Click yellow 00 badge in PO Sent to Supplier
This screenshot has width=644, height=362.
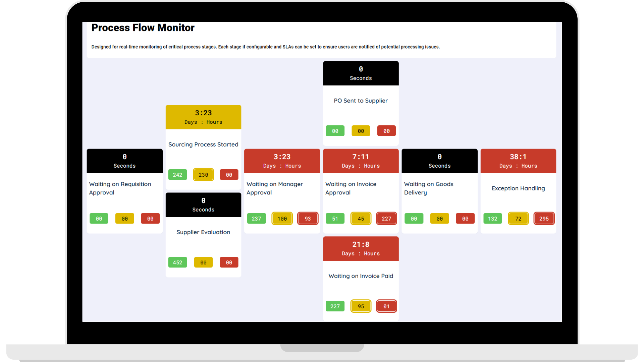coord(361,131)
